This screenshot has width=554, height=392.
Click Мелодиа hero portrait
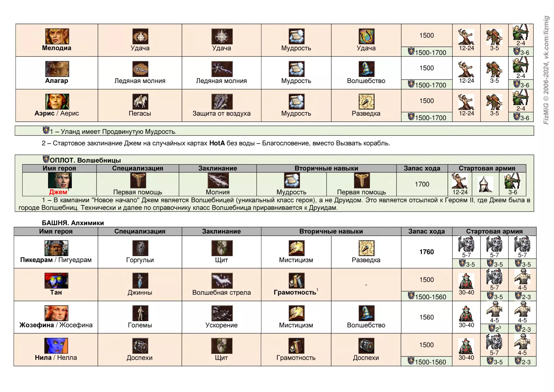pyautogui.click(x=57, y=36)
